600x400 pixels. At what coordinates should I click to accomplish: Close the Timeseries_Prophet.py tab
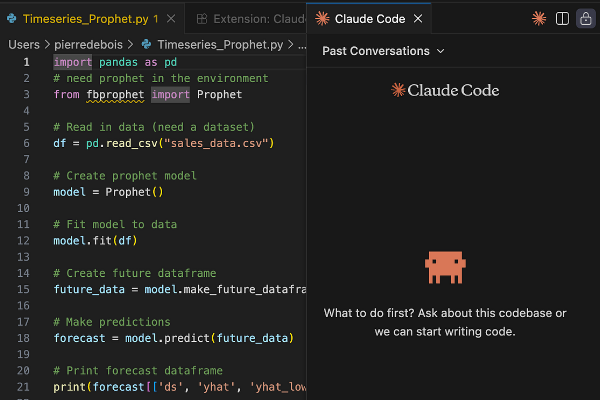171,19
